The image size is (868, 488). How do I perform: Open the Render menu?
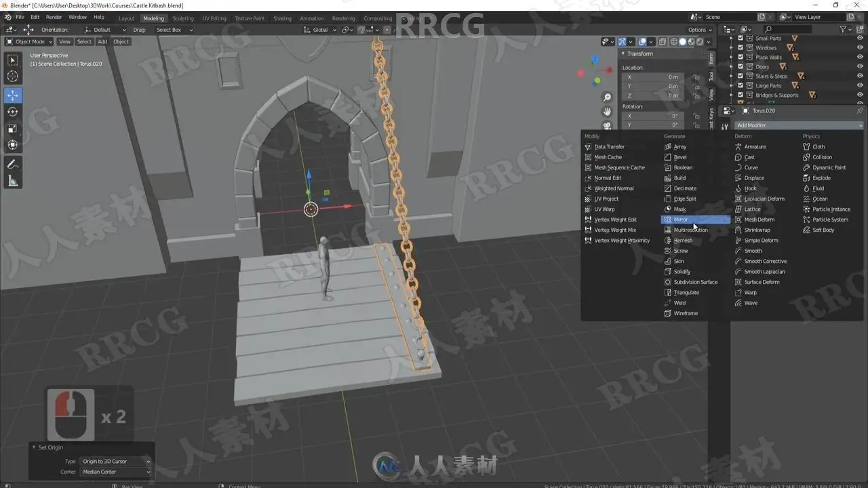coord(54,18)
